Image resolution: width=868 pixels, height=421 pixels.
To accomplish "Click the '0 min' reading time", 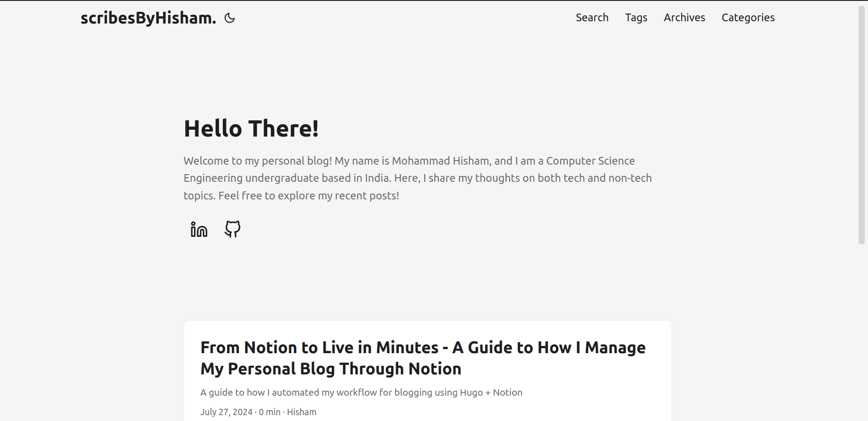I will 269,412.
